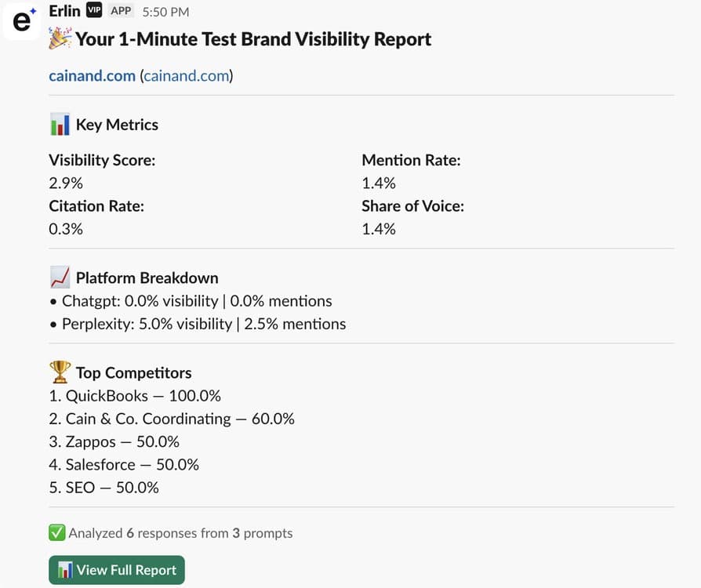Image resolution: width=701 pixels, height=588 pixels.
Task: Click the SEO 50.0% competitor row
Action: [x=104, y=488]
